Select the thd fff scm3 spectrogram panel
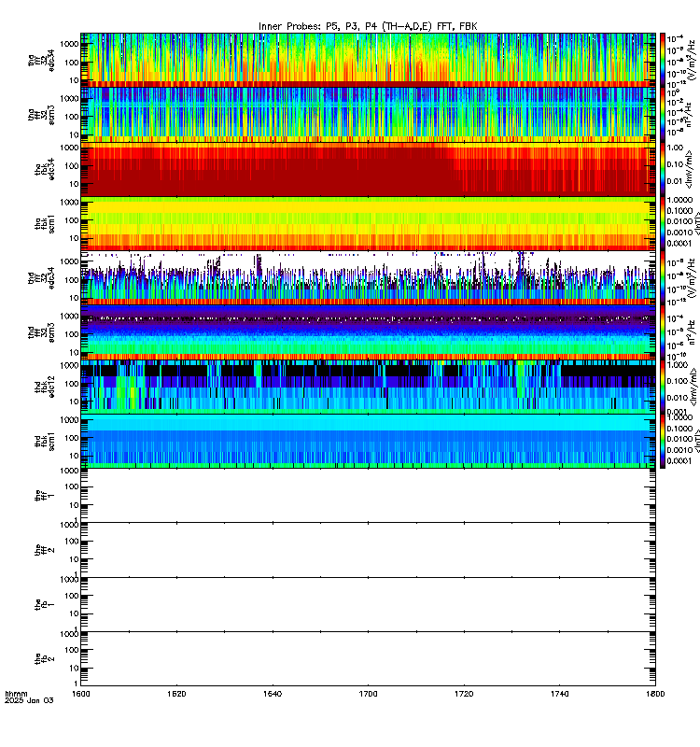 368,332
